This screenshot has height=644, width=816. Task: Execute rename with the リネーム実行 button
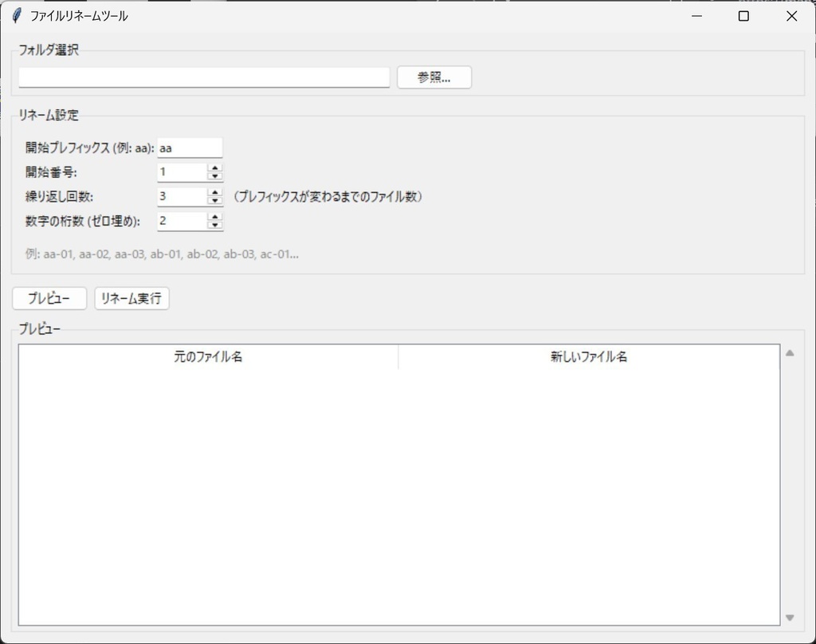pos(131,298)
